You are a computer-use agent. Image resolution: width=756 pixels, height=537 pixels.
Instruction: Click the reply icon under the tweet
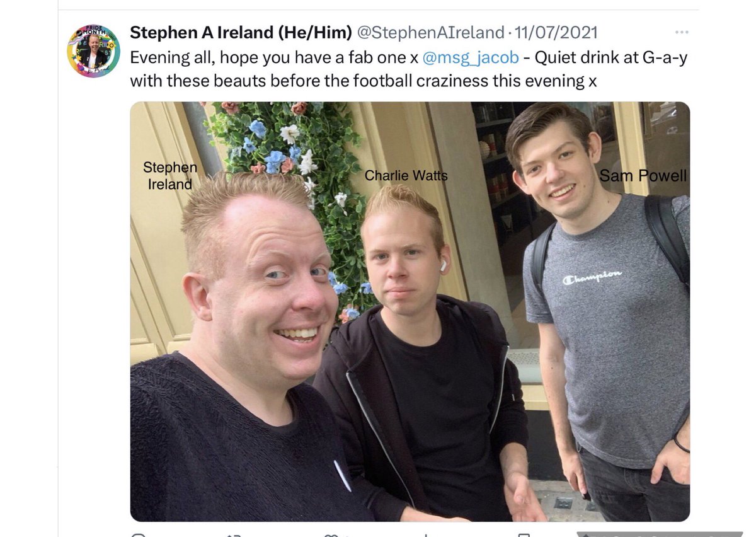[x=139, y=534]
